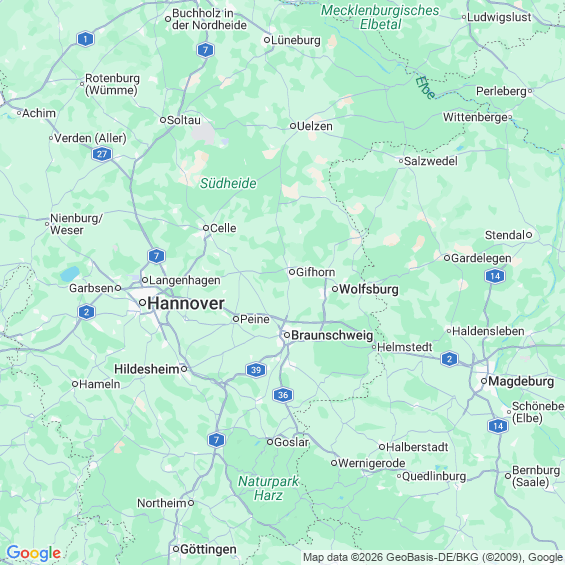The height and width of the screenshot is (565, 565).
Task: Select the Lüneburg town marker
Action: pyautogui.click(x=267, y=40)
